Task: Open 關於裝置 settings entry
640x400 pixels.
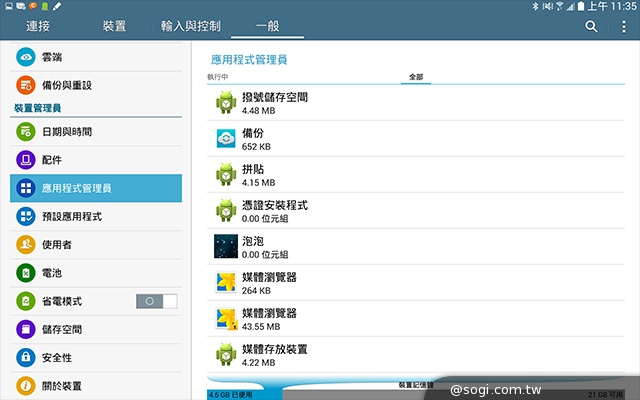Action: click(96, 386)
